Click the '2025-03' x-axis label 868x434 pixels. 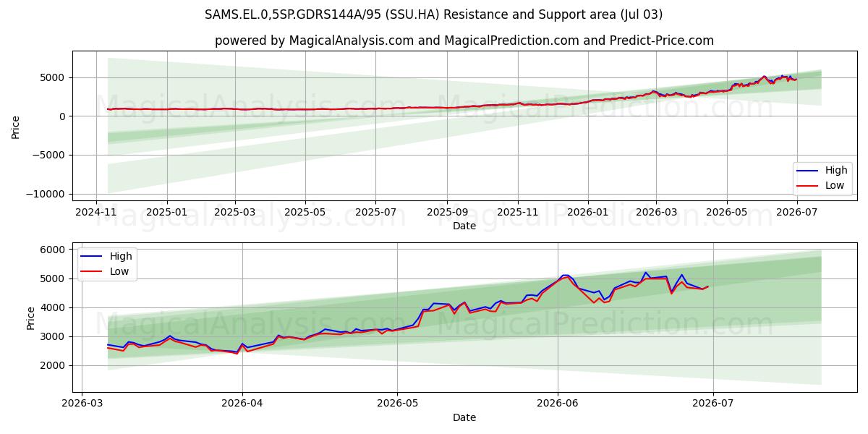(236, 211)
